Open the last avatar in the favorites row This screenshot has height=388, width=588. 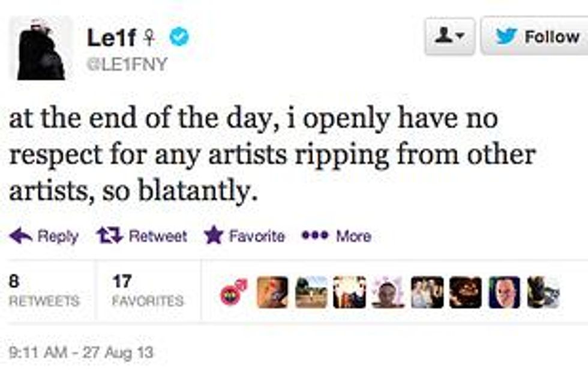(543, 292)
